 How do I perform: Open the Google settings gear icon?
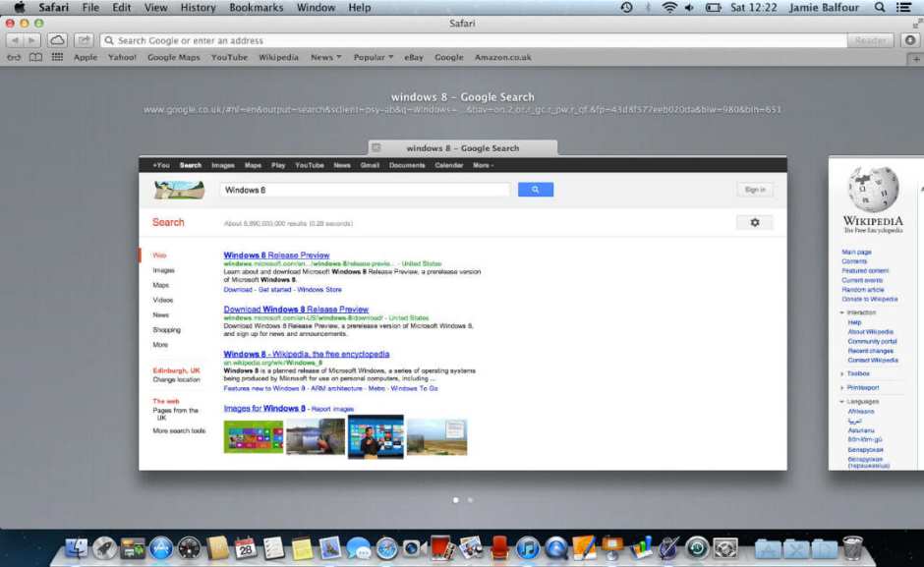[x=754, y=223]
